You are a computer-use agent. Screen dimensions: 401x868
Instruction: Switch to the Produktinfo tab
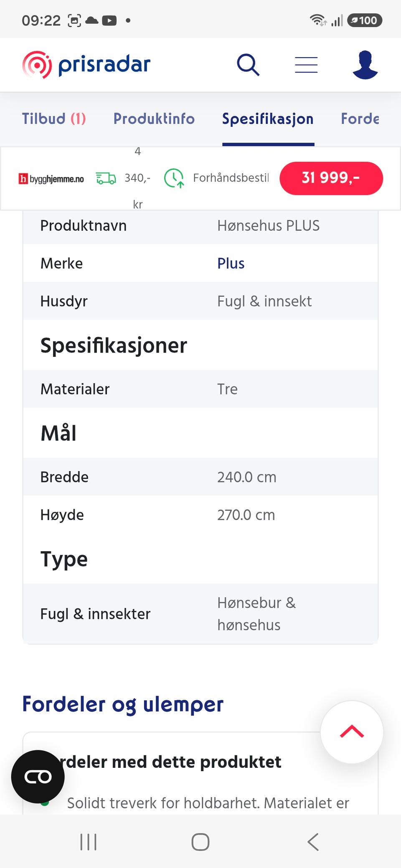(x=154, y=119)
